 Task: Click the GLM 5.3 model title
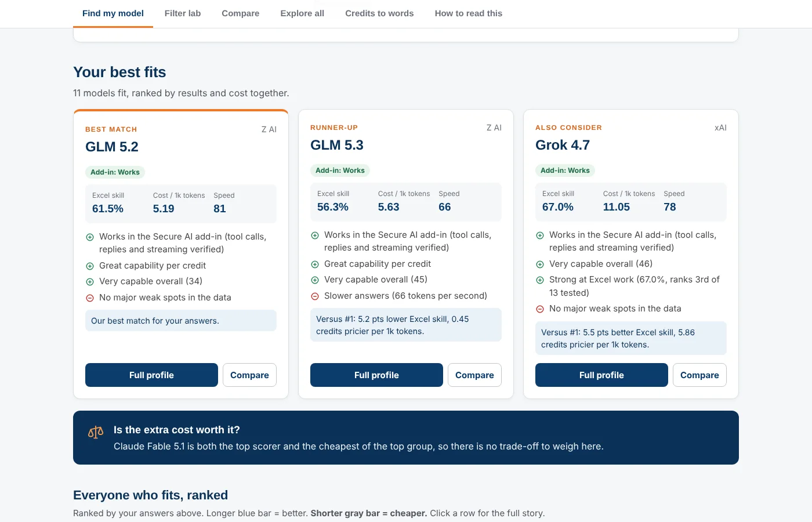tap(337, 145)
